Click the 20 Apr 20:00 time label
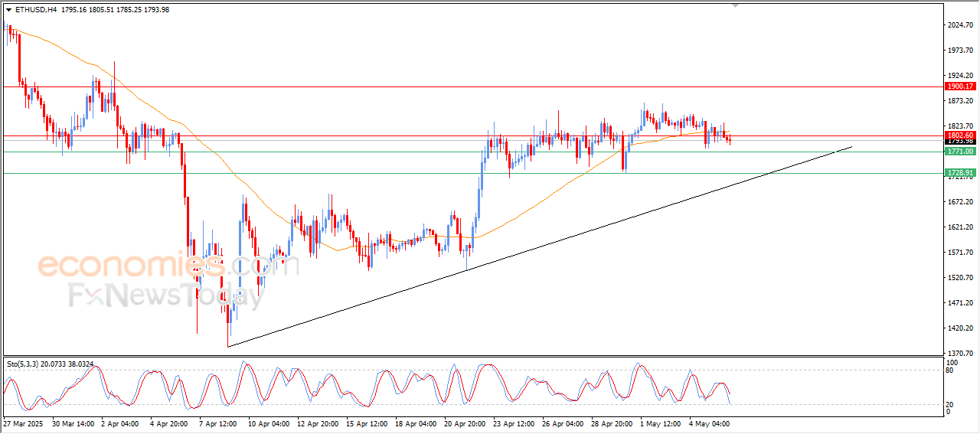The image size is (980, 434). coord(463,423)
